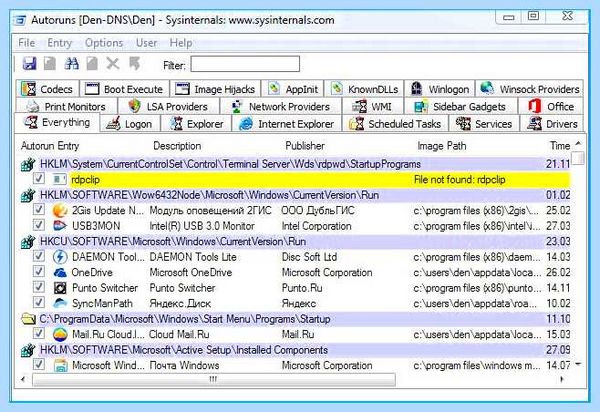The width and height of the screenshot is (600, 412).
Task: Toggle Microsoft Windows Mail entry checkbox
Action: tap(39, 364)
